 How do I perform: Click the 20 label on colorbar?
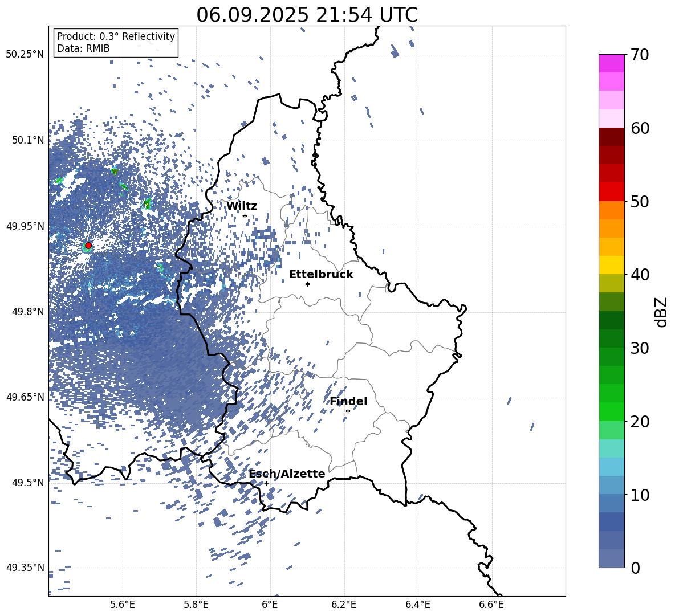tap(640, 422)
